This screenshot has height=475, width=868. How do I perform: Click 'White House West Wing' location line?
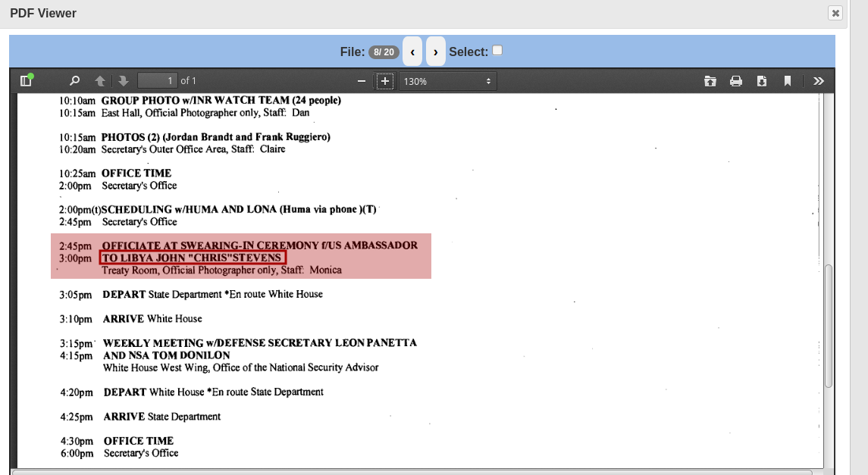(241, 367)
